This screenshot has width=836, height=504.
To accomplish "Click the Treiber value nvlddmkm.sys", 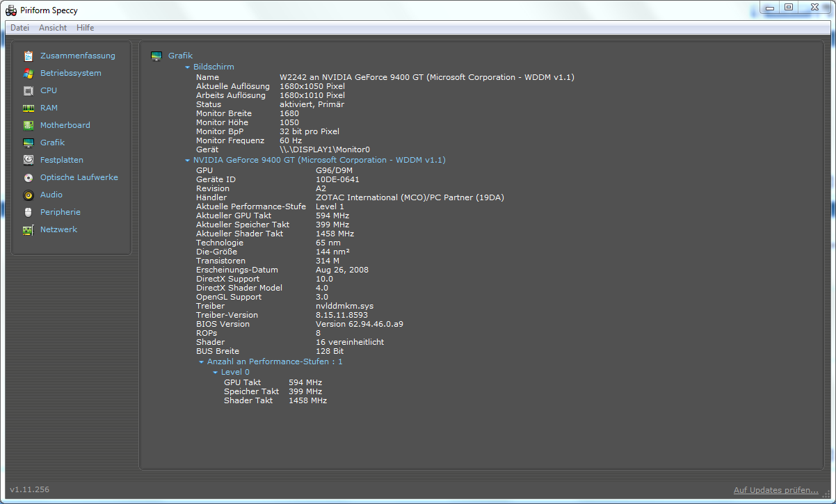I will pos(344,306).
